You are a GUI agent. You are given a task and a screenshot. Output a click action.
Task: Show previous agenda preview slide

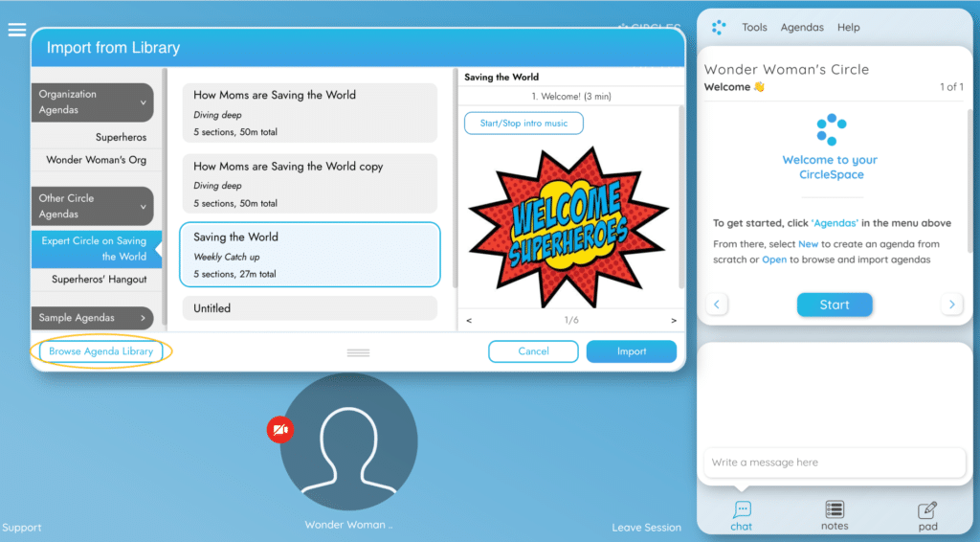[x=469, y=320]
